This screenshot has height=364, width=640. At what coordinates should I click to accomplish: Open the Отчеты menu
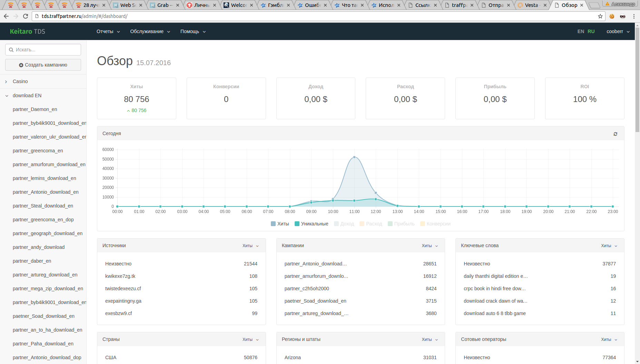(108, 31)
